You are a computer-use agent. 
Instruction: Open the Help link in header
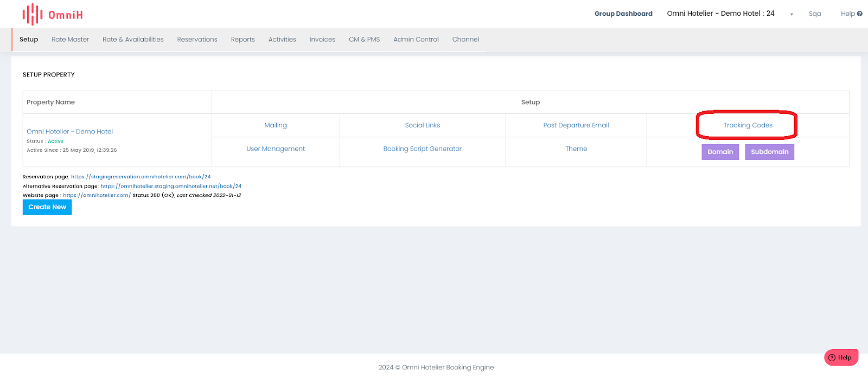coord(847,14)
